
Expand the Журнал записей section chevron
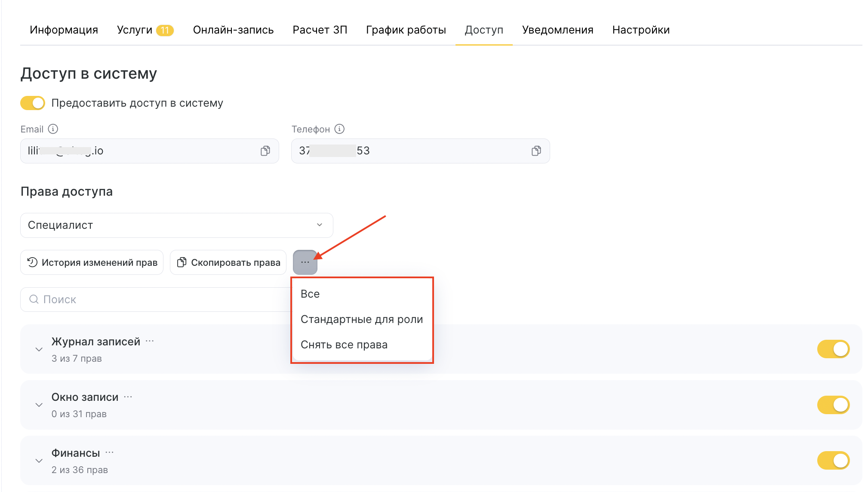[39, 350]
